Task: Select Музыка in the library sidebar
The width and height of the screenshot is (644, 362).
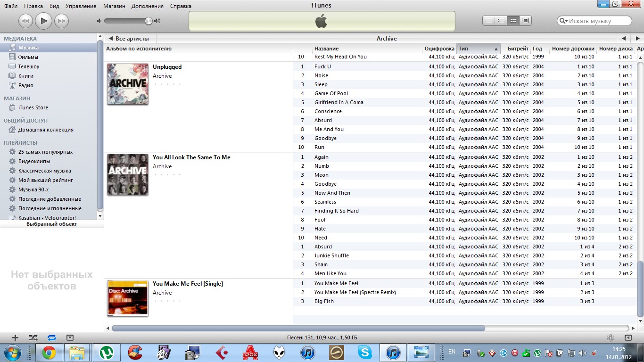Action: pyautogui.click(x=29, y=48)
